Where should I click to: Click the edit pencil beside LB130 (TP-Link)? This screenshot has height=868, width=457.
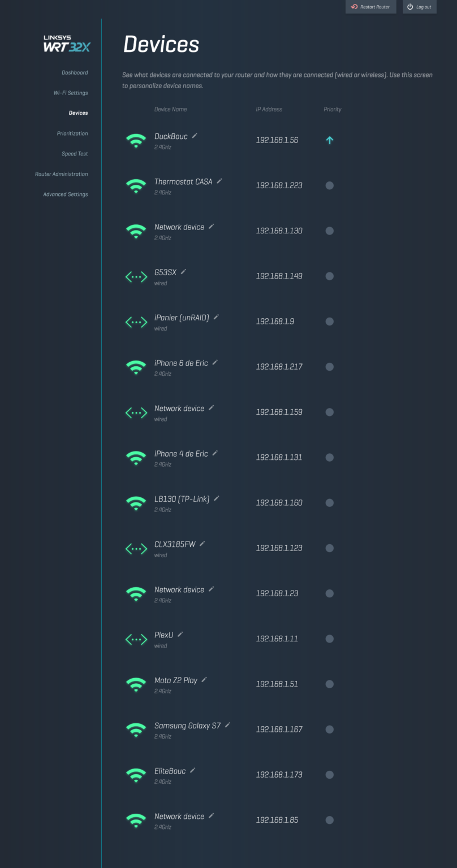(x=217, y=498)
